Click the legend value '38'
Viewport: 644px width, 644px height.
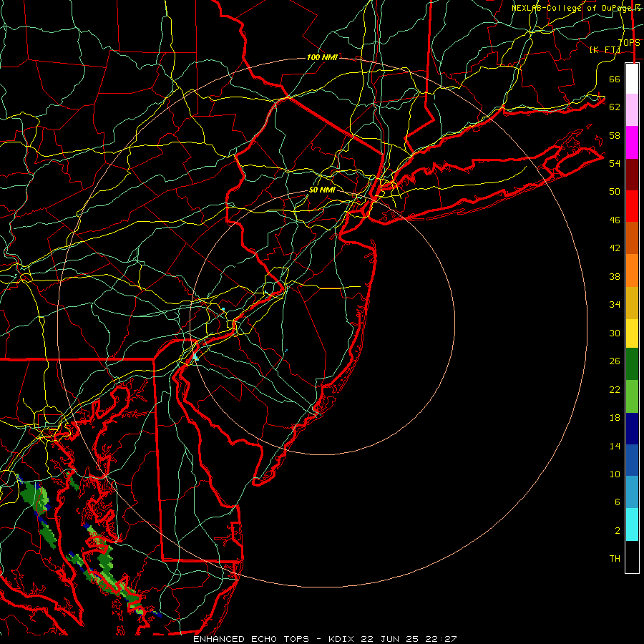pos(615,277)
